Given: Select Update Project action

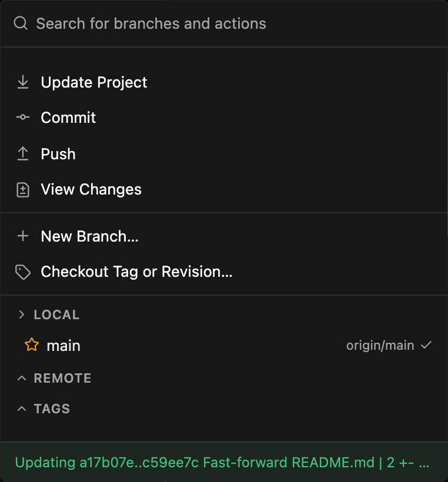Looking at the screenshot, I should pos(224,82).
